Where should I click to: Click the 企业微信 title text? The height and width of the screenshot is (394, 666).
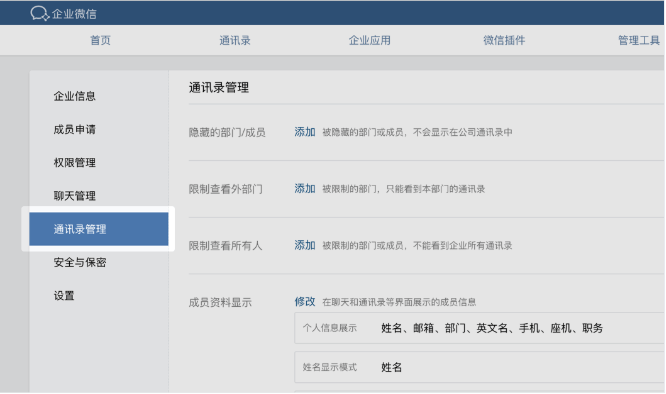click(x=74, y=14)
